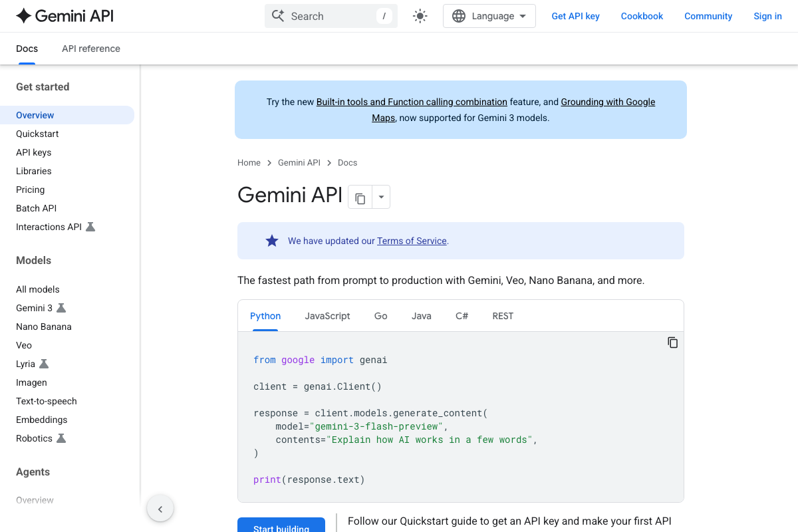Open API keys sidebar item
This screenshot has width=798, height=532.
(33, 152)
